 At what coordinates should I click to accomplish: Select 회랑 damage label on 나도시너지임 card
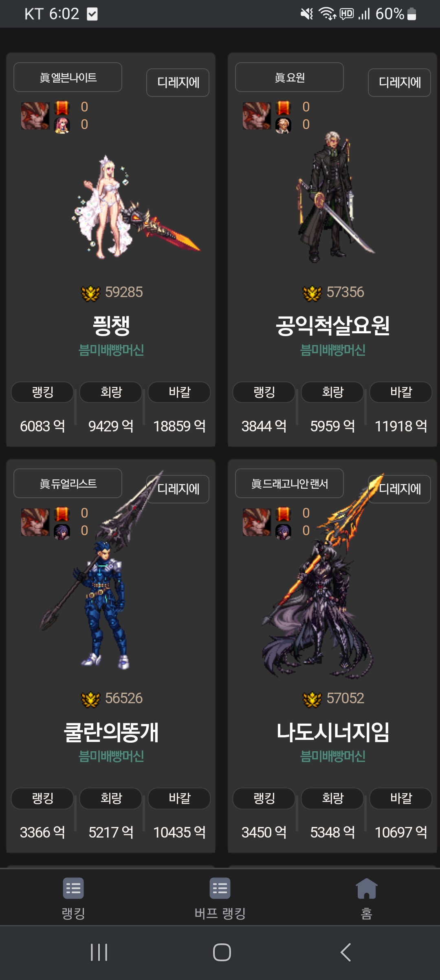[x=332, y=798]
